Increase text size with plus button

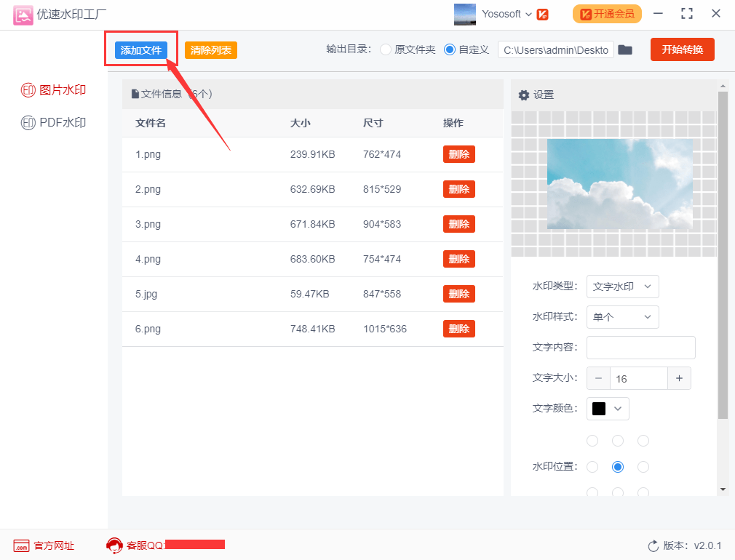tap(679, 378)
